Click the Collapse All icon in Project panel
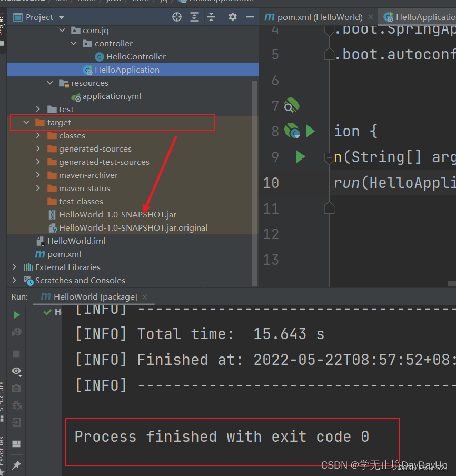This screenshot has height=476, width=456. tap(211, 17)
